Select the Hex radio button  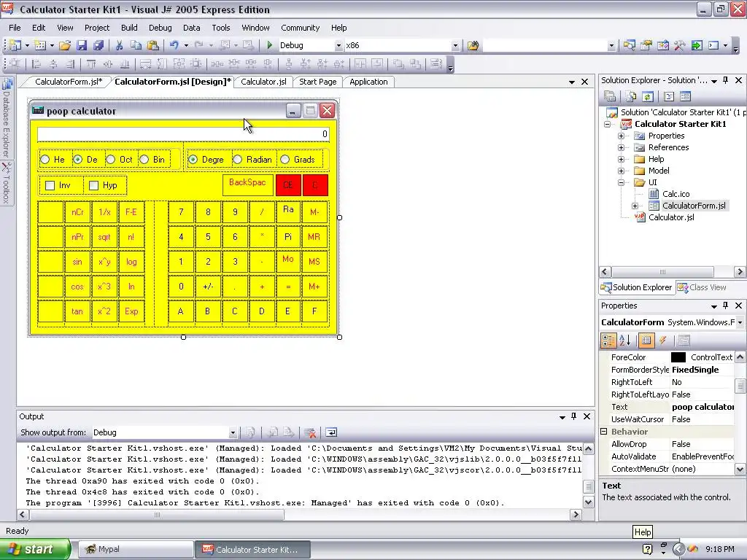point(44,160)
